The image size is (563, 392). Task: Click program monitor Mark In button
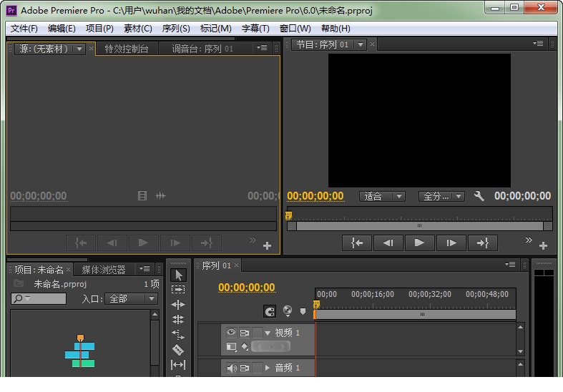click(x=356, y=243)
